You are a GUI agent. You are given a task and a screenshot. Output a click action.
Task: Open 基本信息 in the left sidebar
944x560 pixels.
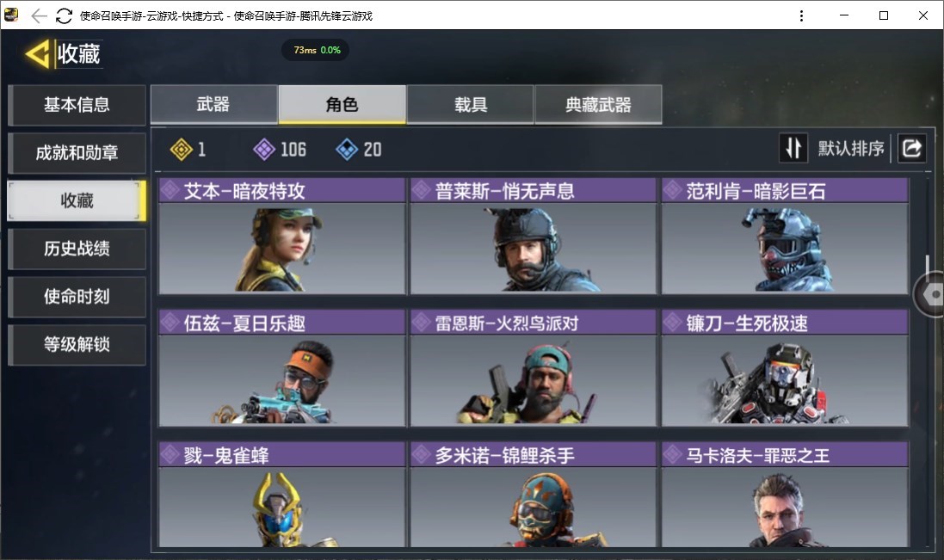pyautogui.click(x=77, y=105)
